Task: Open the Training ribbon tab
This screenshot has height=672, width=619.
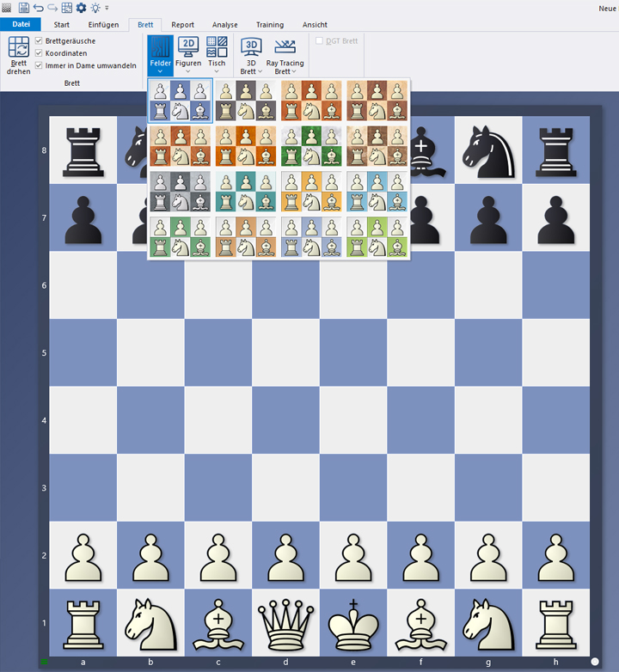Action: click(x=269, y=25)
